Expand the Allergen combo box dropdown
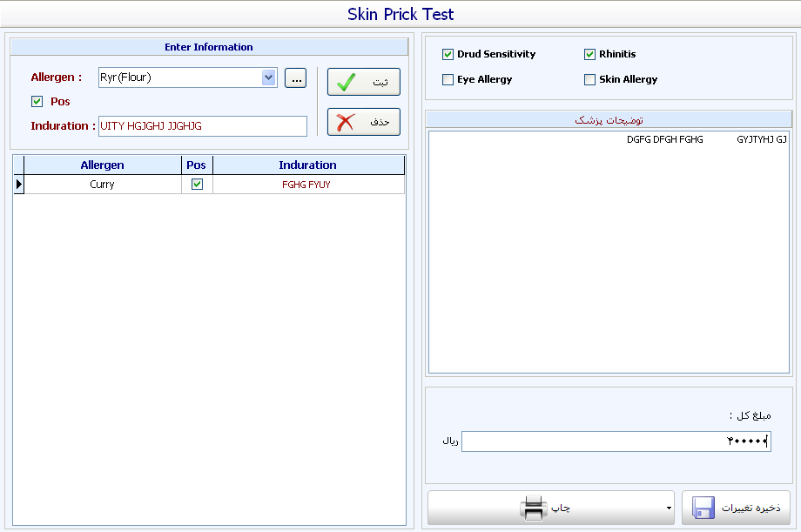The image size is (801, 532). (x=268, y=78)
